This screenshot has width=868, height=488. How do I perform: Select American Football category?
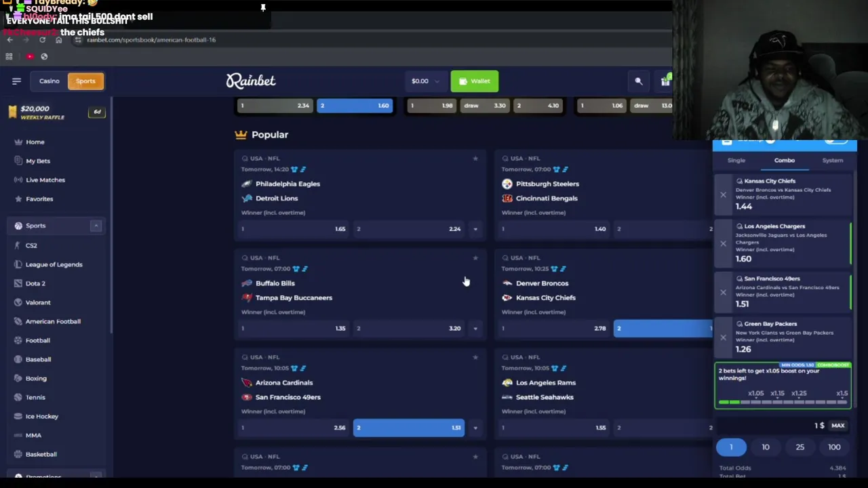53,321
